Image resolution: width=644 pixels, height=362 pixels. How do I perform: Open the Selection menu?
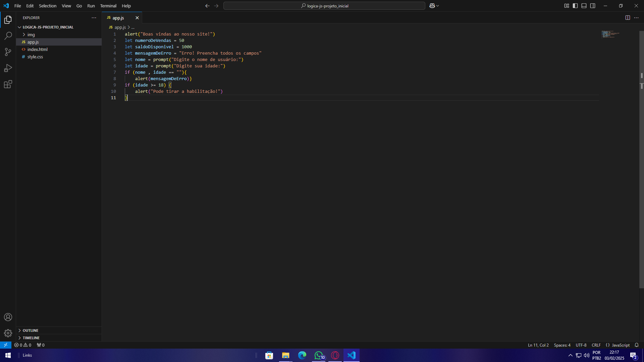click(48, 6)
